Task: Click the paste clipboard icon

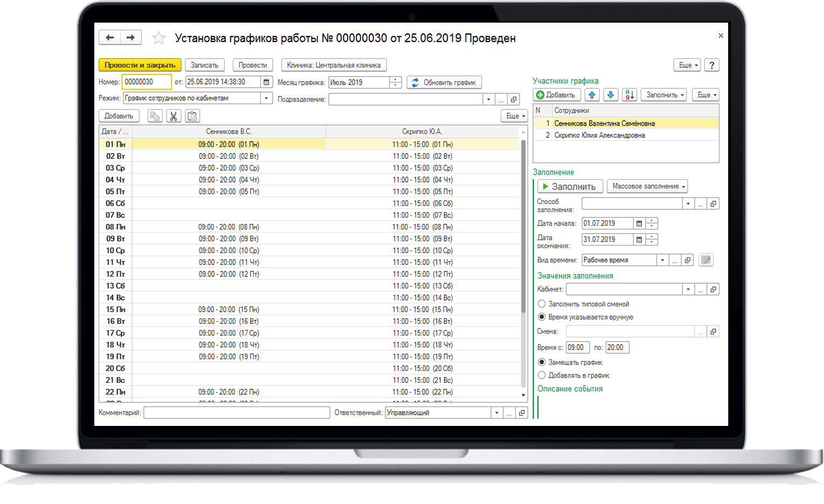Action: click(x=192, y=116)
